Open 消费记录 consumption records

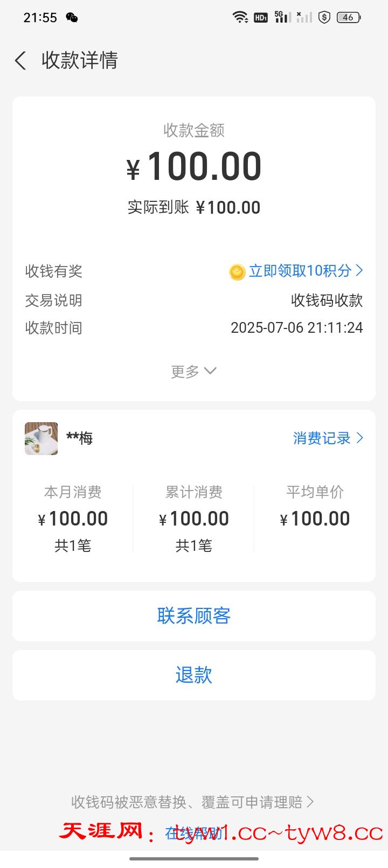(328, 438)
